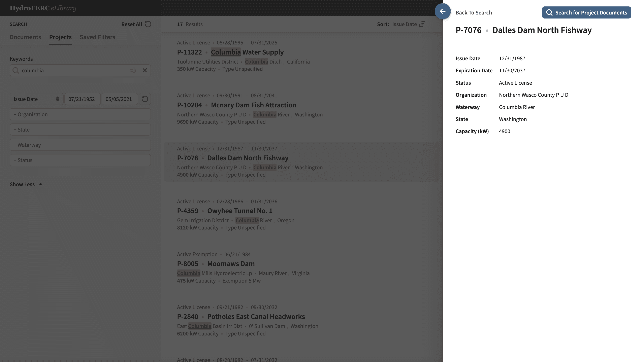Screen dimensions: 644x362
Task: Click 9690 kW Capacity text
Action: point(197,122)
